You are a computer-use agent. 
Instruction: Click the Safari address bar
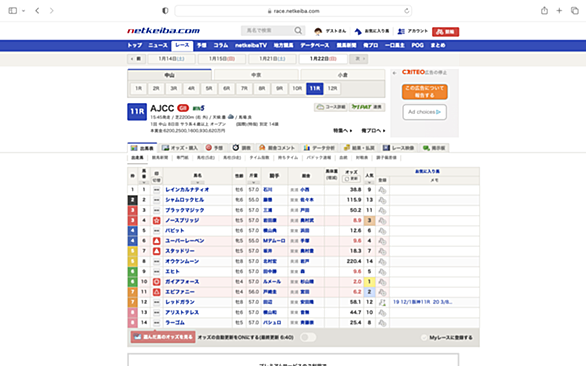[x=293, y=11]
